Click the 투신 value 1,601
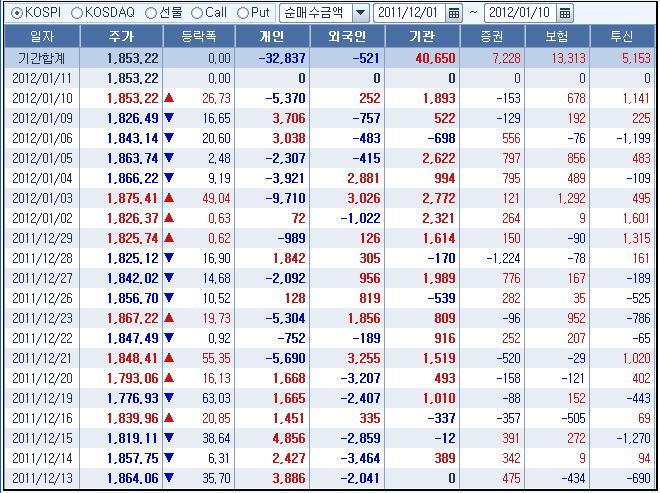 point(636,219)
